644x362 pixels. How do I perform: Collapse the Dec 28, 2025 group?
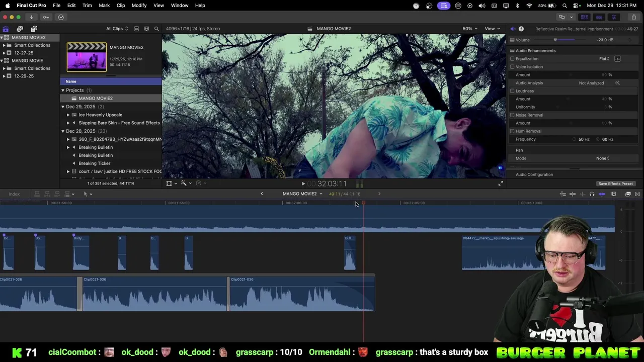click(x=63, y=131)
